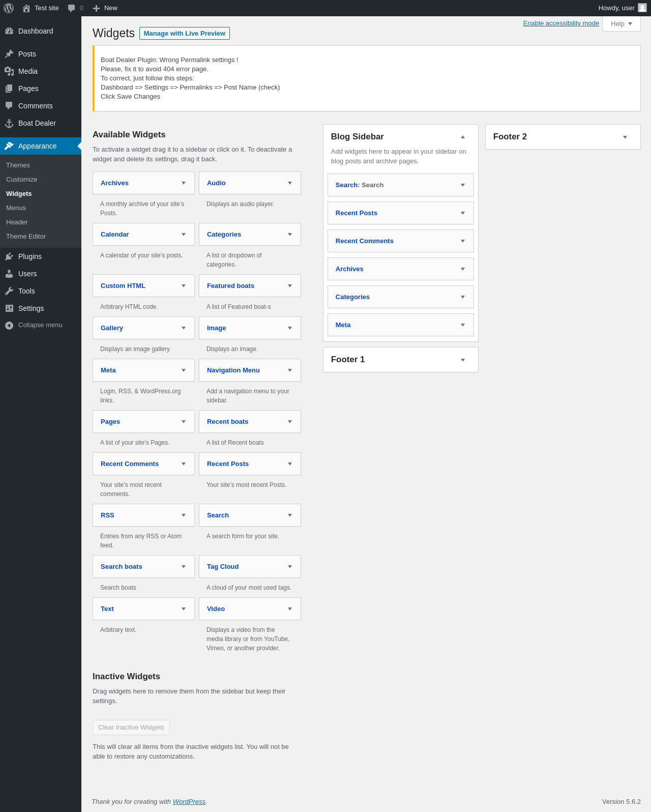Click the Collapse menu arrow icon

pos(9,326)
